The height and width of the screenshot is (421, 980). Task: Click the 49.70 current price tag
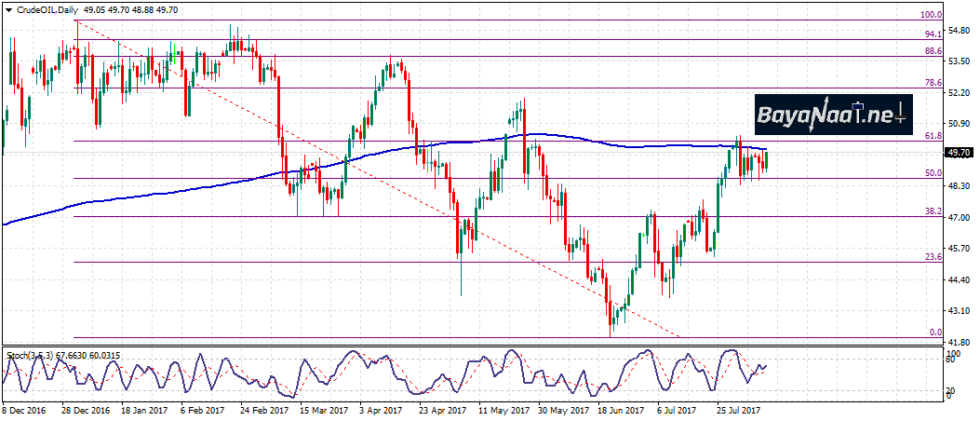[959, 152]
